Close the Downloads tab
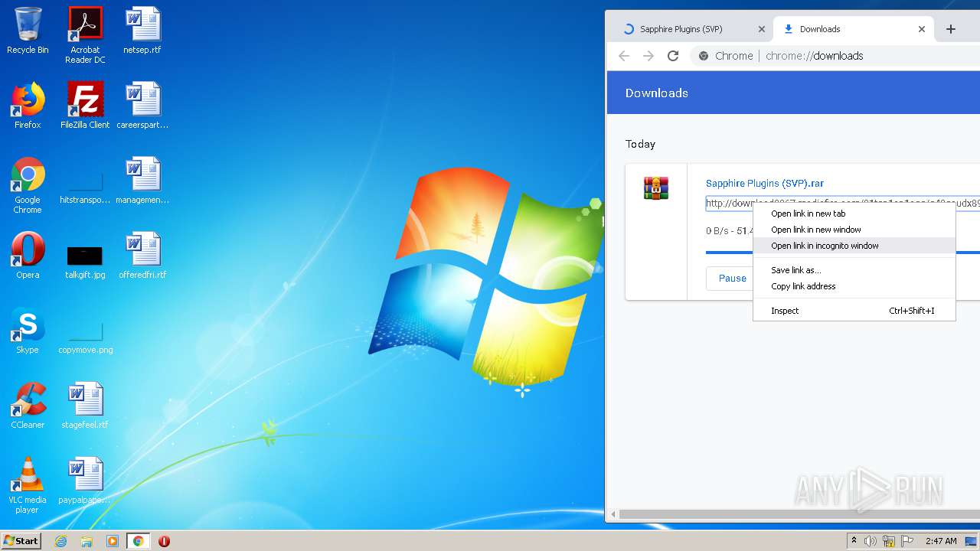This screenshot has height=551, width=980. click(922, 29)
